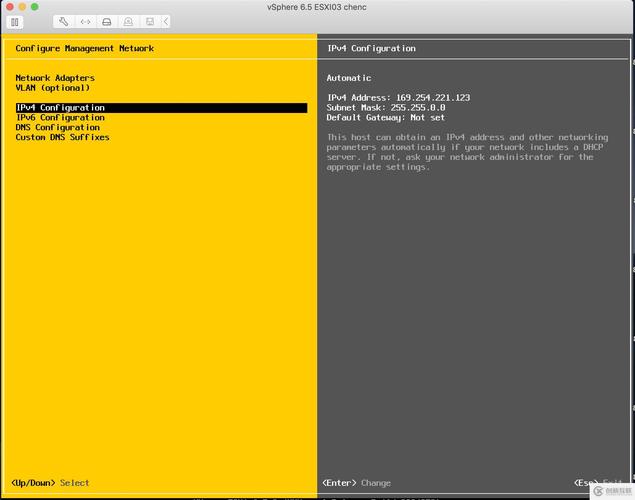The height and width of the screenshot is (500, 635).
Task: Select Custom DNS Suffixes entry
Action: coord(62,138)
